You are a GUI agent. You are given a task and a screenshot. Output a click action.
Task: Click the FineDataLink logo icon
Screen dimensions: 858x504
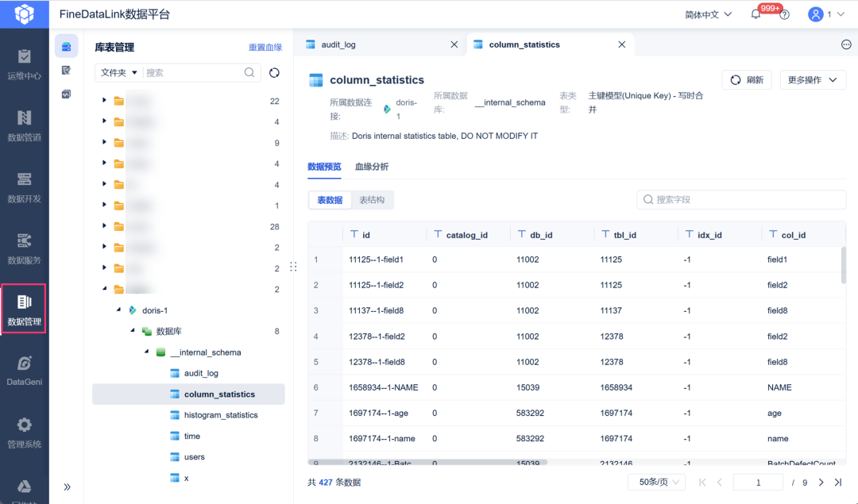(24, 14)
